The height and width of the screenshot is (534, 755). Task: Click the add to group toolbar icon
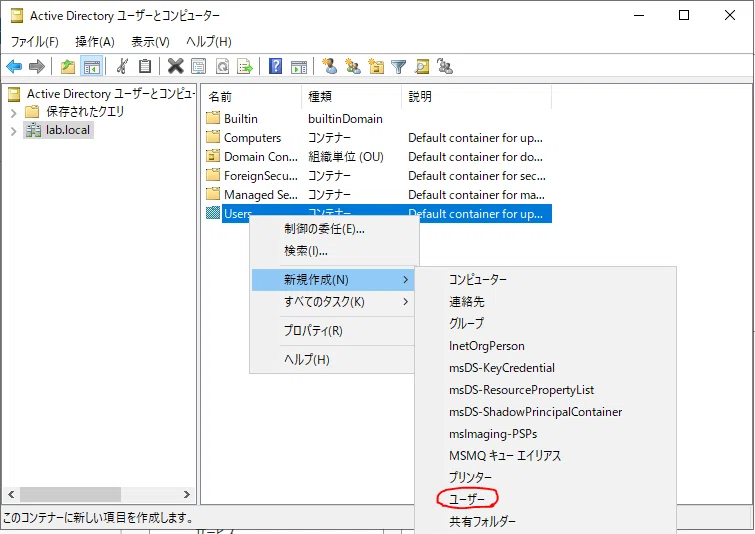point(445,66)
